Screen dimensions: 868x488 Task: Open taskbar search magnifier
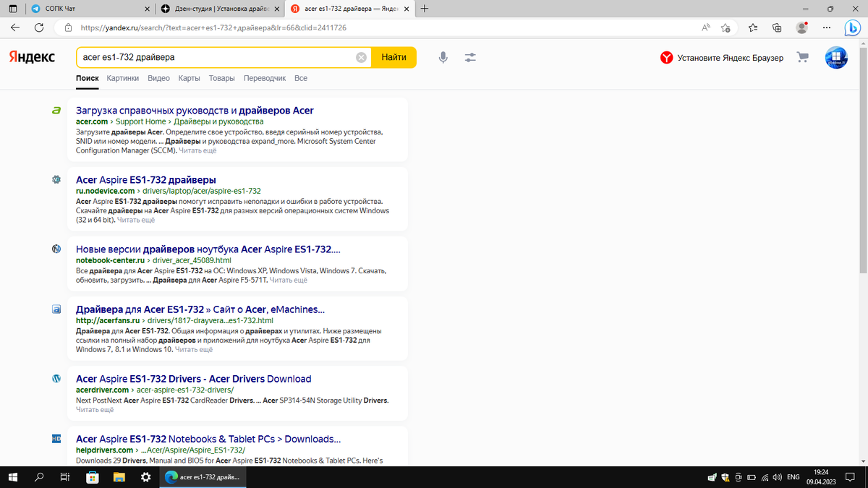tap(39, 477)
